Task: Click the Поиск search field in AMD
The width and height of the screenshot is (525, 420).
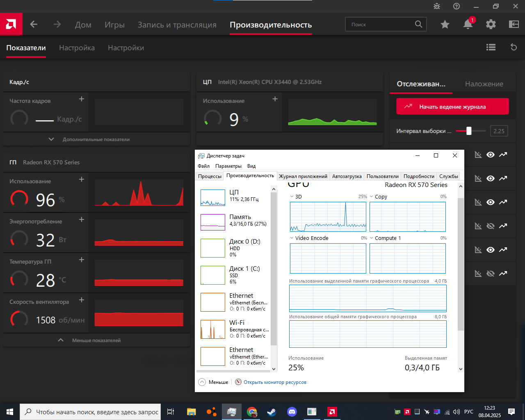Action: click(386, 25)
